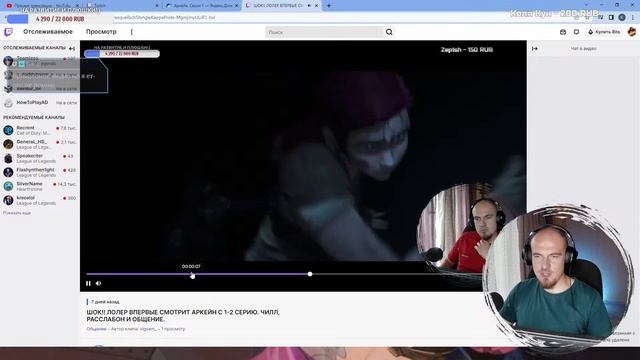Click the kreoelol channel avatar
This screenshot has width=640, height=360.
click(8, 200)
